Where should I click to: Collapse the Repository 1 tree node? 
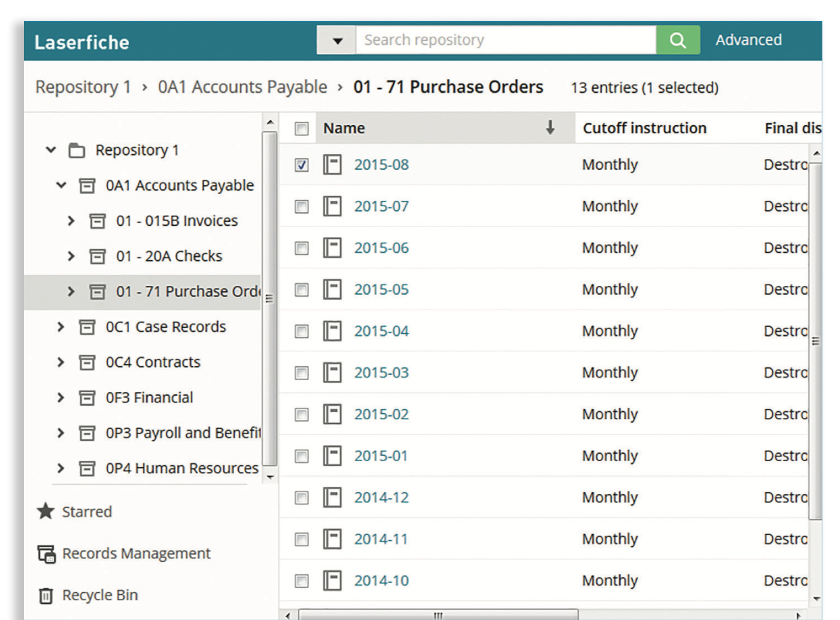[x=51, y=150]
